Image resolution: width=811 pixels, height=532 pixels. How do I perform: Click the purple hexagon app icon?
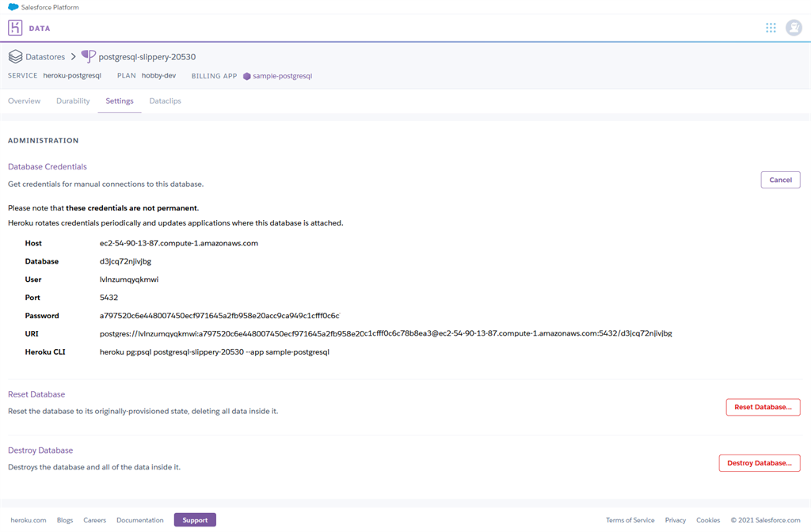(x=247, y=76)
